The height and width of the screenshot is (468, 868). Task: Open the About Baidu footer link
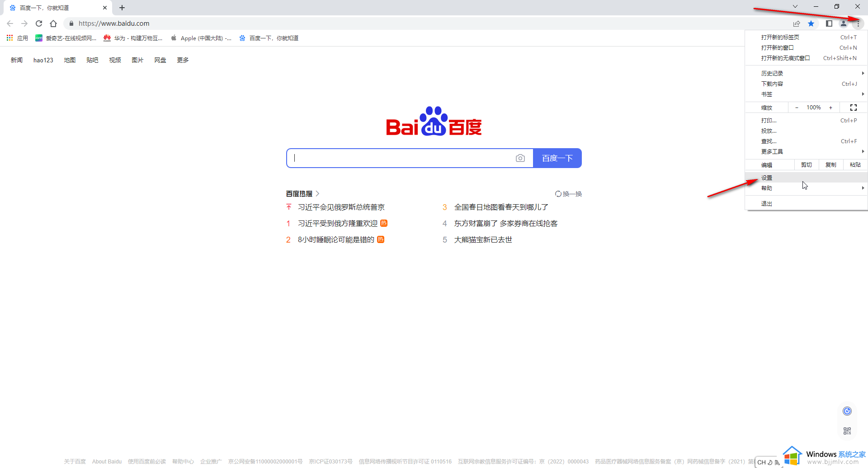[x=107, y=462]
